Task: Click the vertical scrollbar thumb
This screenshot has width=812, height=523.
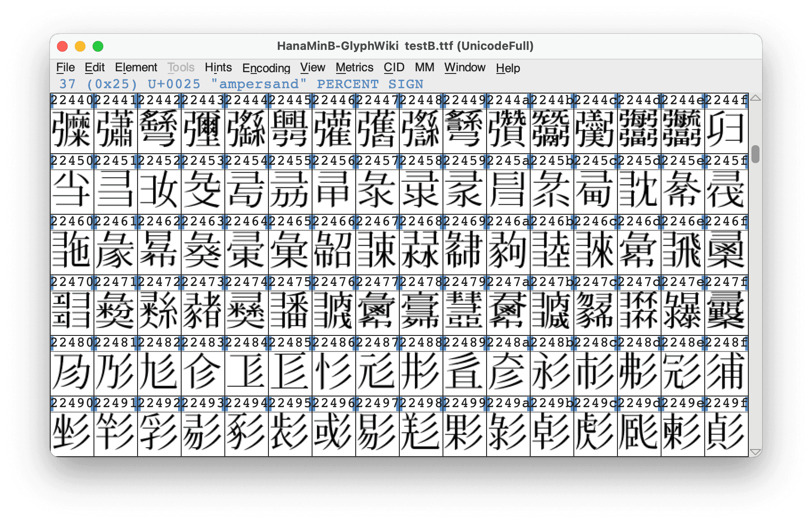Action: click(755, 154)
